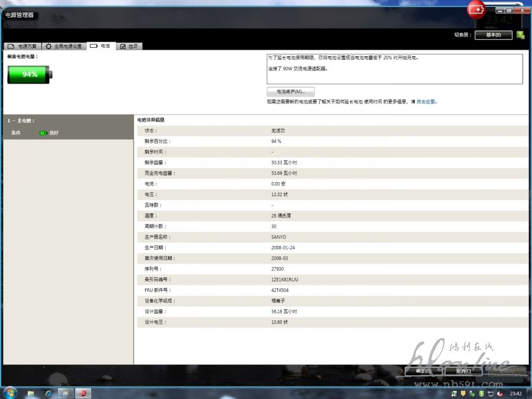Open the last tab with the checkmark icon
The width and height of the screenshot is (532, 399).
tap(129, 46)
